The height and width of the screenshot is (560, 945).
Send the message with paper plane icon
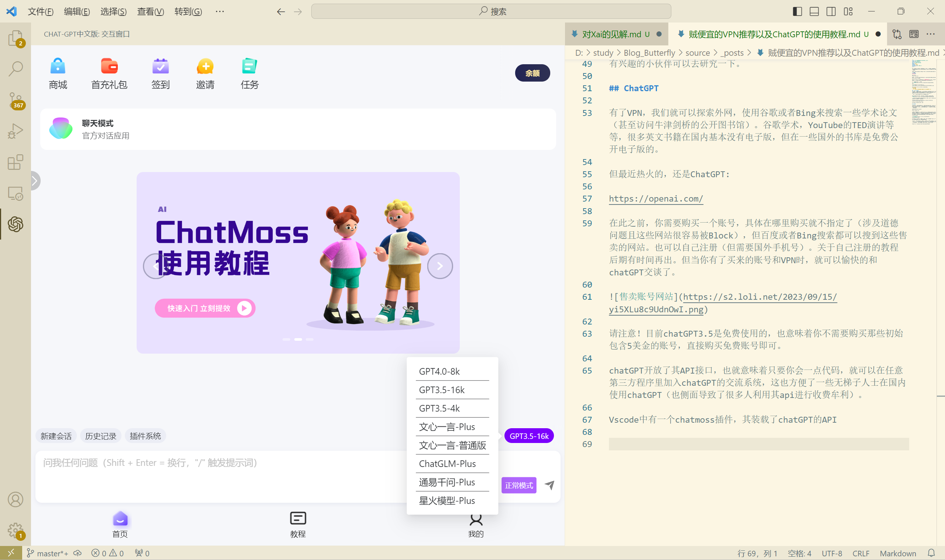[549, 485]
